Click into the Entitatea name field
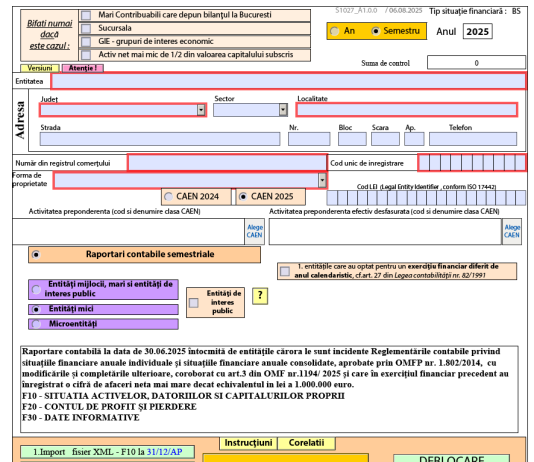 click(x=288, y=81)
